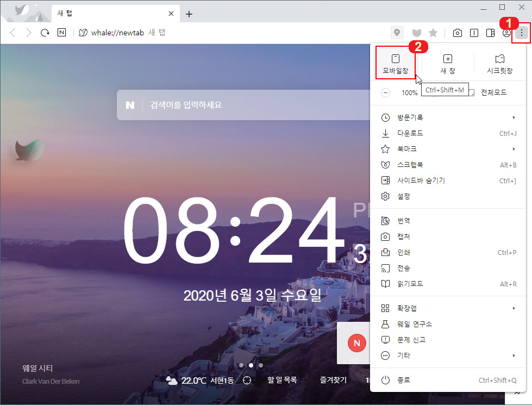The height and width of the screenshot is (405, 532).
Task: Toggle the sidebar panel icon in toolbar
Action: [490, 33]
